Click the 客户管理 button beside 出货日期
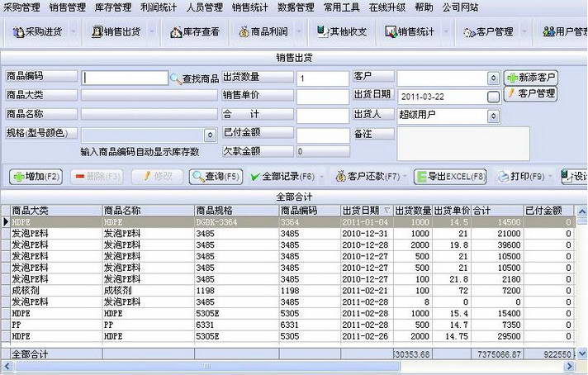This screenshot has width=588, height=375. coord(531,94)
